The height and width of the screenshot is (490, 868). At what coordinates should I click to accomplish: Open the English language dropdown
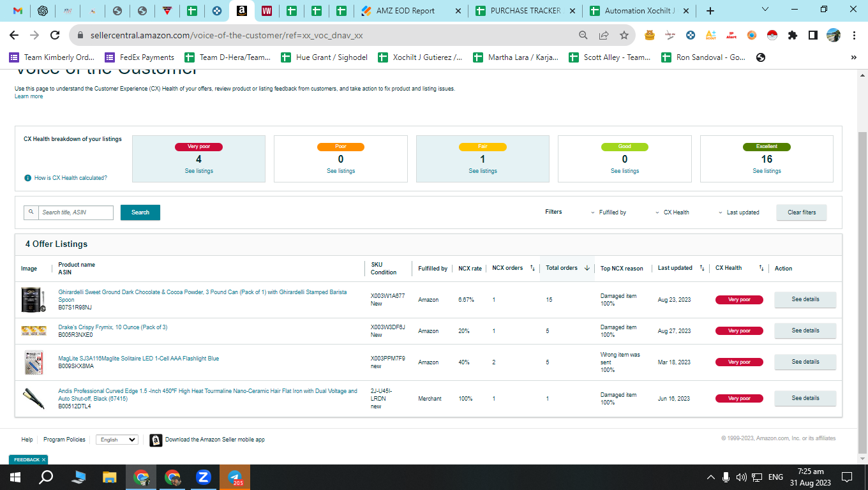[x=117, y=440]
